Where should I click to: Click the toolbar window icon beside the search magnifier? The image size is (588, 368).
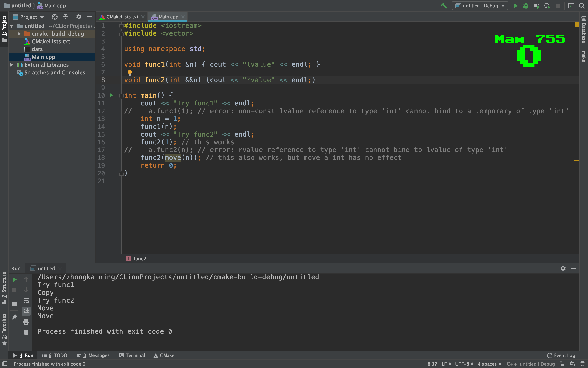571,6
